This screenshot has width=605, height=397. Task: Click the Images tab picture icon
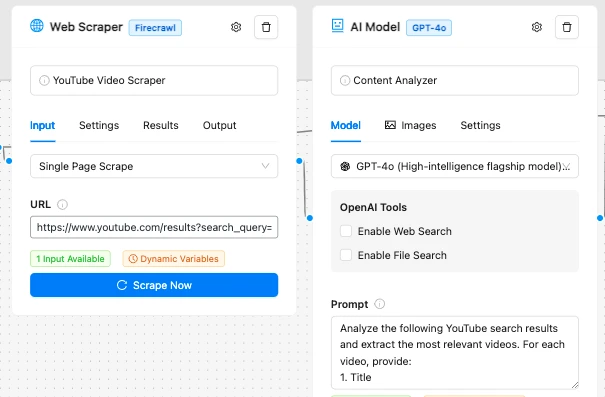(x=390, y=125)
